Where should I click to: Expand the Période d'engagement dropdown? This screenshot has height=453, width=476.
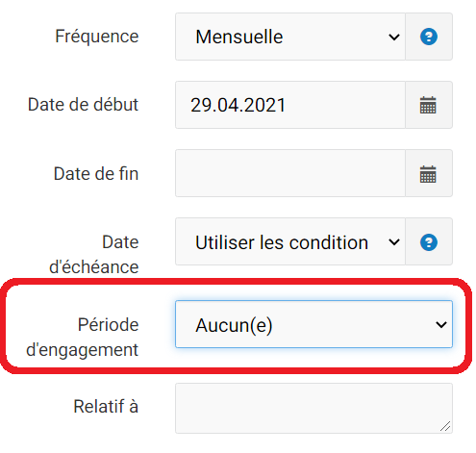click(x=313, y=324)
